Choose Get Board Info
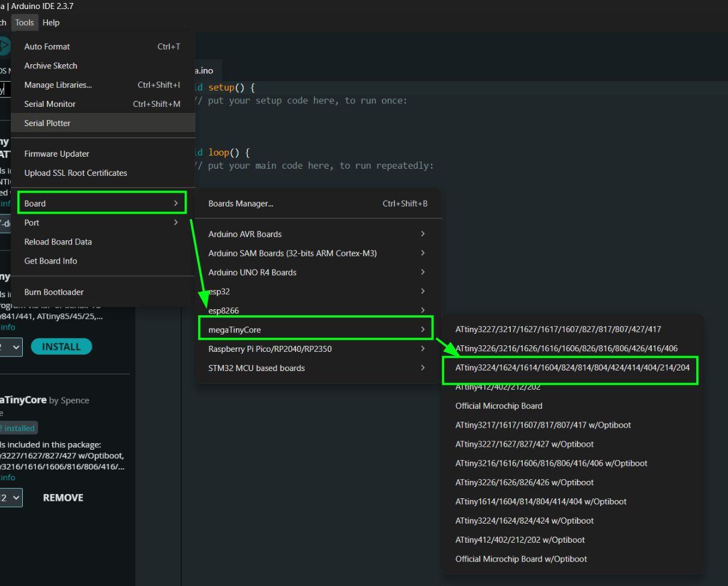This screenshot has height=586, width=728. coord(103,261)
